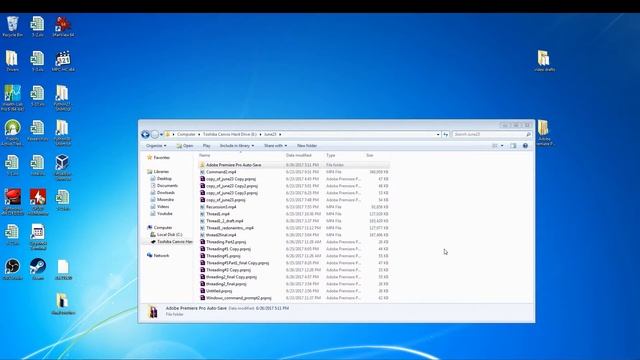640x360 pixels.
Task: Sort by the Name column header
Action: 204,156
